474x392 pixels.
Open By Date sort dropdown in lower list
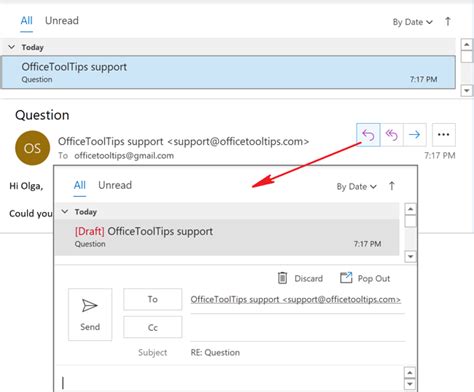357,187
